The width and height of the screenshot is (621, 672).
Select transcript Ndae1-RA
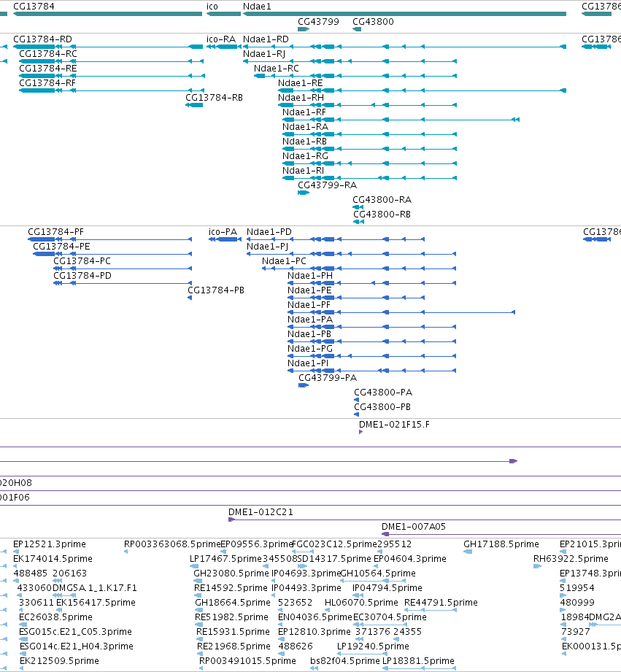point(305,126)
